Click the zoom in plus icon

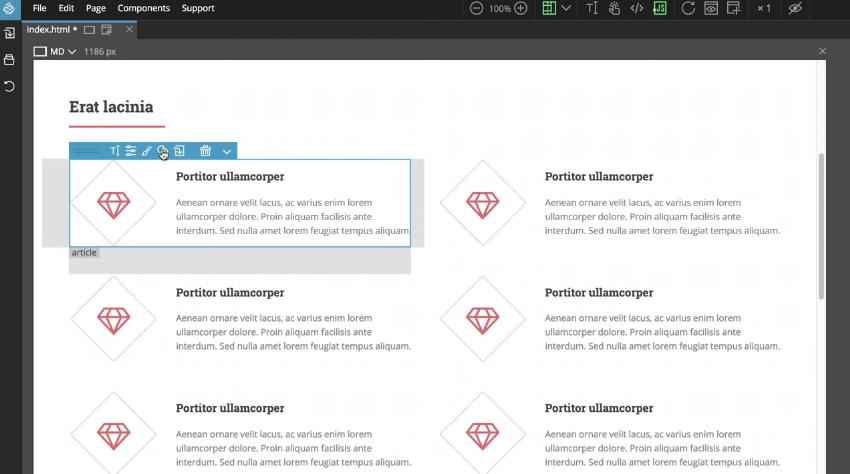520,8
